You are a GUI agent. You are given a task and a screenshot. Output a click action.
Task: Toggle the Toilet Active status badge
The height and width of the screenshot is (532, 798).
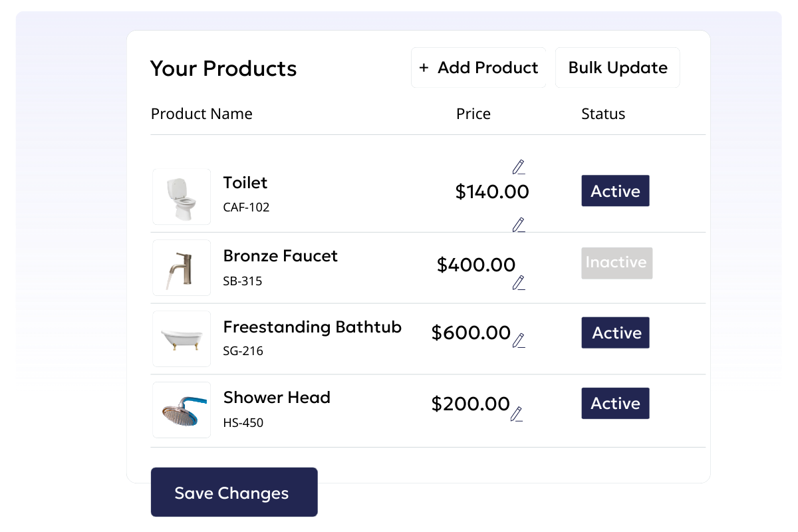(615, 191)
